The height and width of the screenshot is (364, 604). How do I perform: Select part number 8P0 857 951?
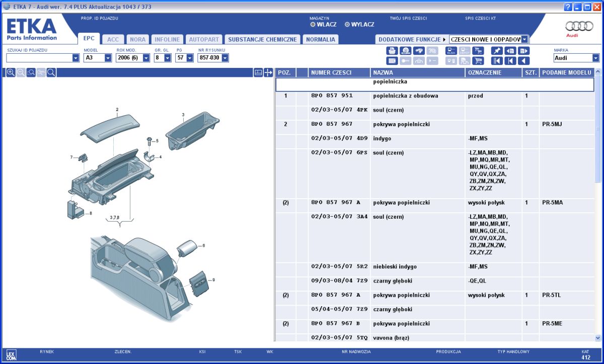[x=332, y=96]
